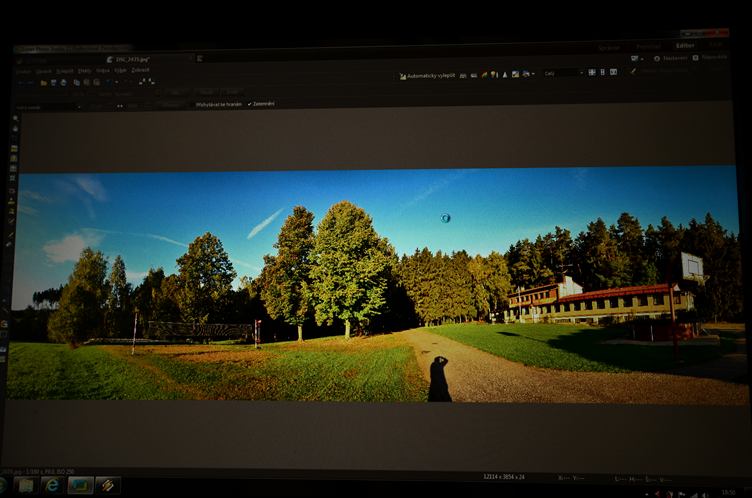752x498 pixels.
Task: Click the grid view icon beside zoom dropdown
Action: point(592,72)
